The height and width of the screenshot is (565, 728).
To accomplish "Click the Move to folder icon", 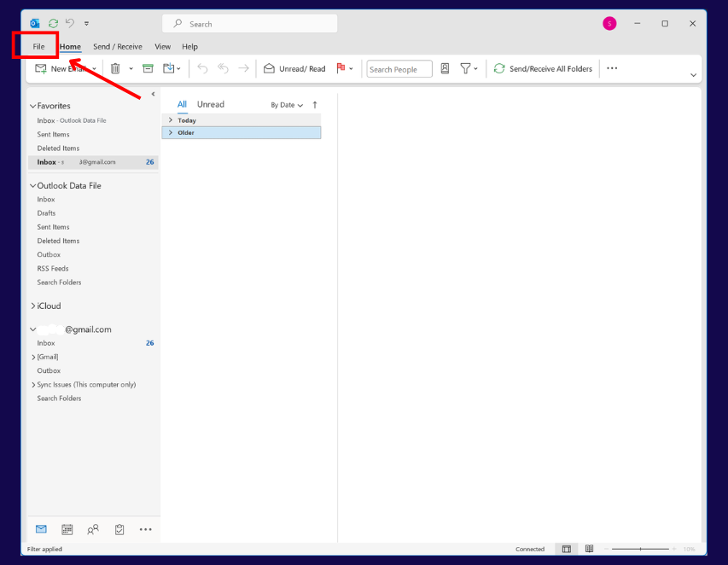I will (168, 69).
